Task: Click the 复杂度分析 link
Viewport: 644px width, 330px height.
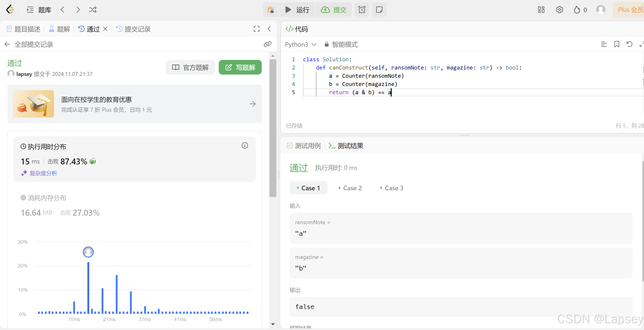Action: click(43, 173)
